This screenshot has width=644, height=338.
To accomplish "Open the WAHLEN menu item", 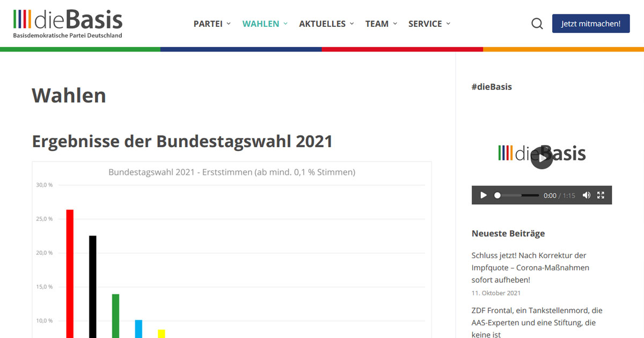I will click(x=265, y=24).
